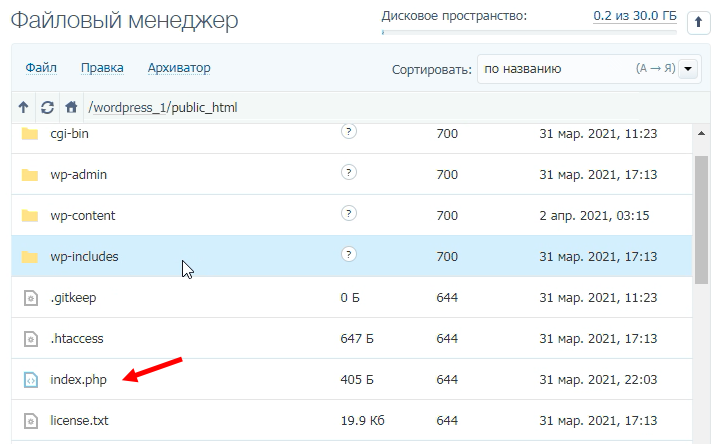
Task: Select the wp-includes folder name
Action: pos(84,257)
